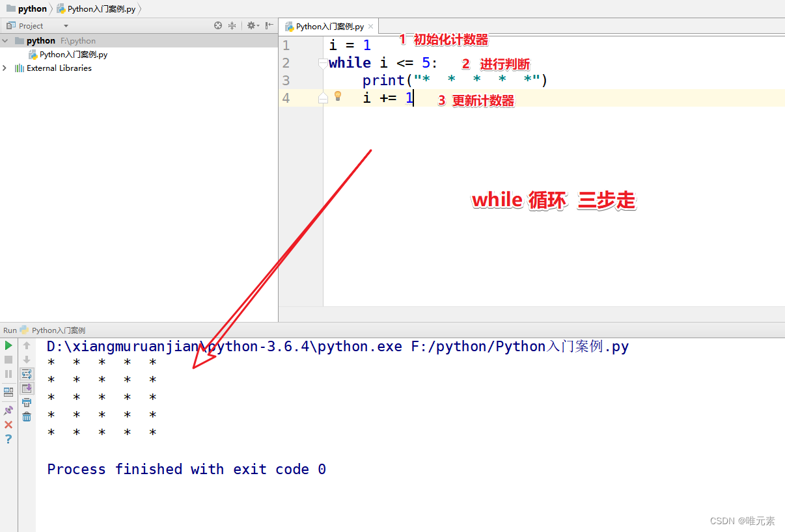This screenshot has height=532, width=785.
Task: Switch to the Python入门案例.py editor tab
Action: [x=329, y=27]
